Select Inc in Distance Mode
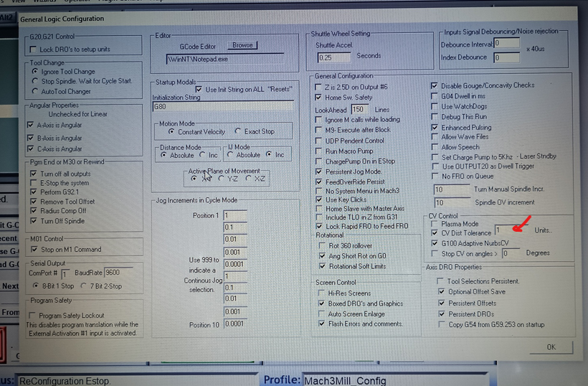The image size is (588, 386). (202, 155)
